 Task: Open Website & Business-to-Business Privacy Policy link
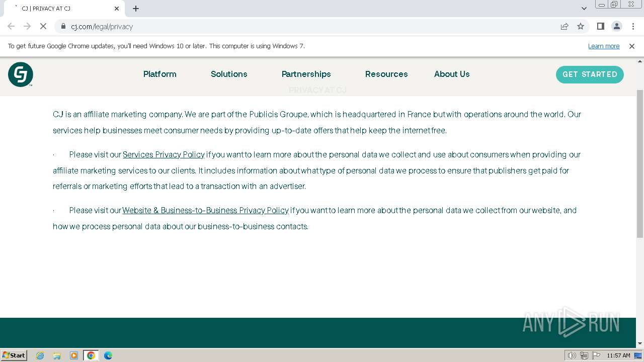205,210
